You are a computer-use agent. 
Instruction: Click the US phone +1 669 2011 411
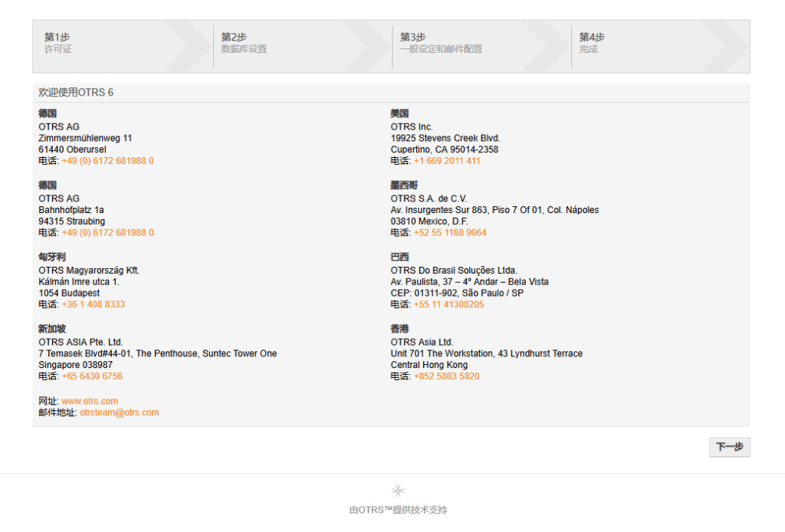[447, 161]
